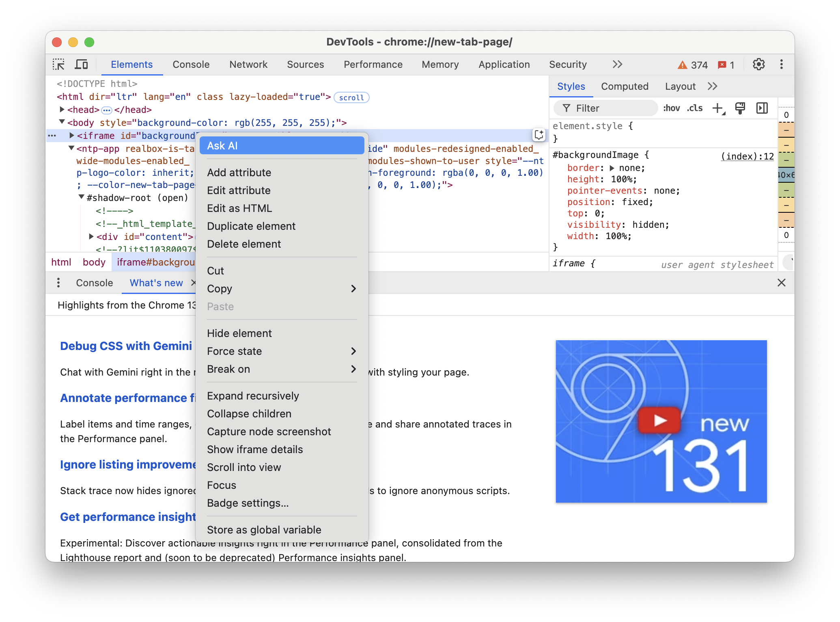840x622 pixels.
Task: Collapse the #shadow-root (open) node
Action: (x=82, y=197)
